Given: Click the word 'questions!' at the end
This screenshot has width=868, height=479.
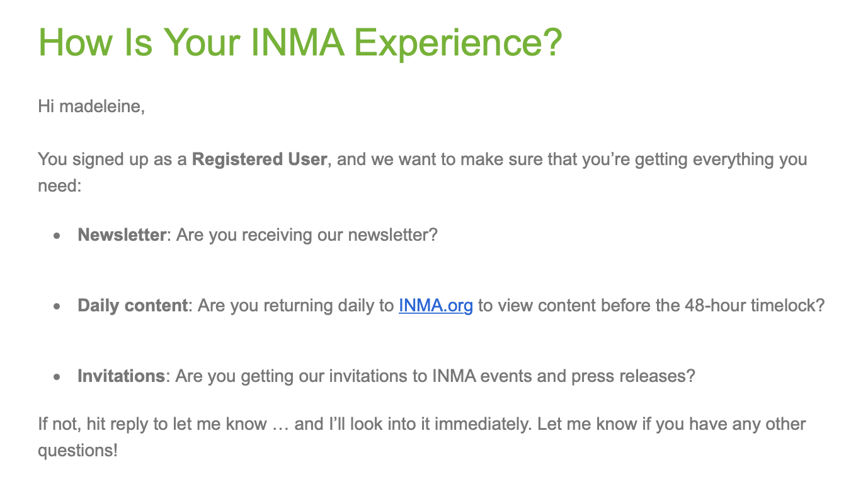Looking at the screenshot, I should coord(78,451).
